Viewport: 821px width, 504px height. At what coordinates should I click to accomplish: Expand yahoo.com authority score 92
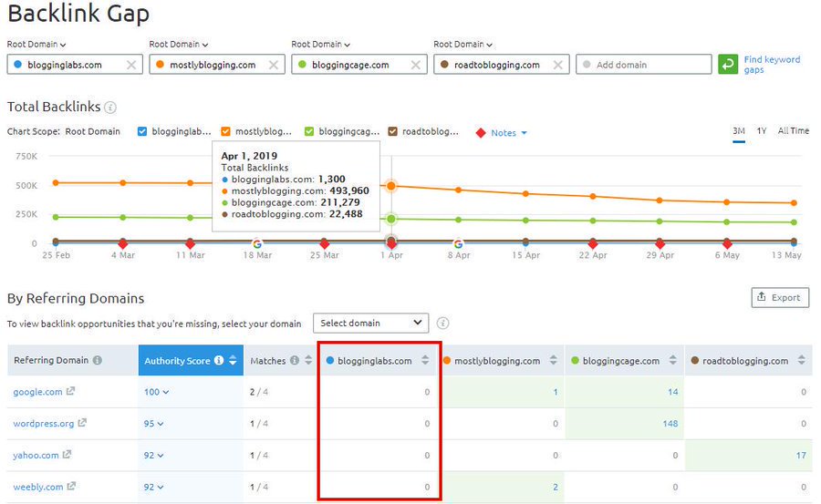153,456
